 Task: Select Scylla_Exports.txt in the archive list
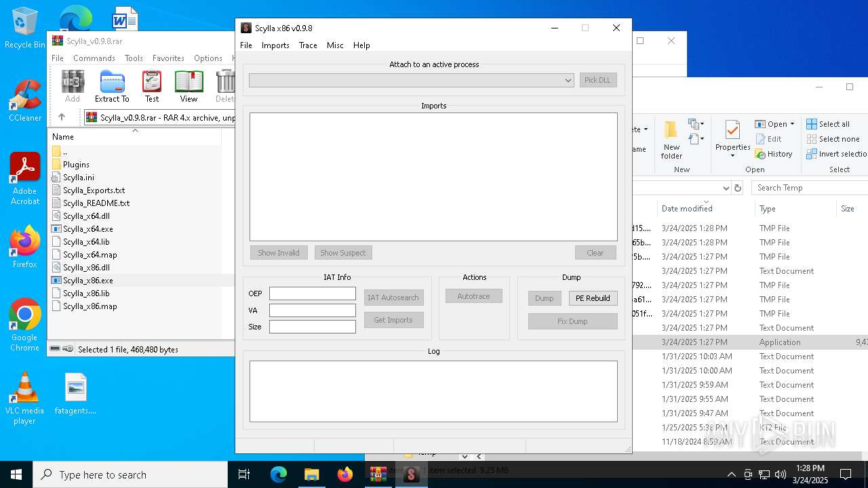click(x=94, y=190)
